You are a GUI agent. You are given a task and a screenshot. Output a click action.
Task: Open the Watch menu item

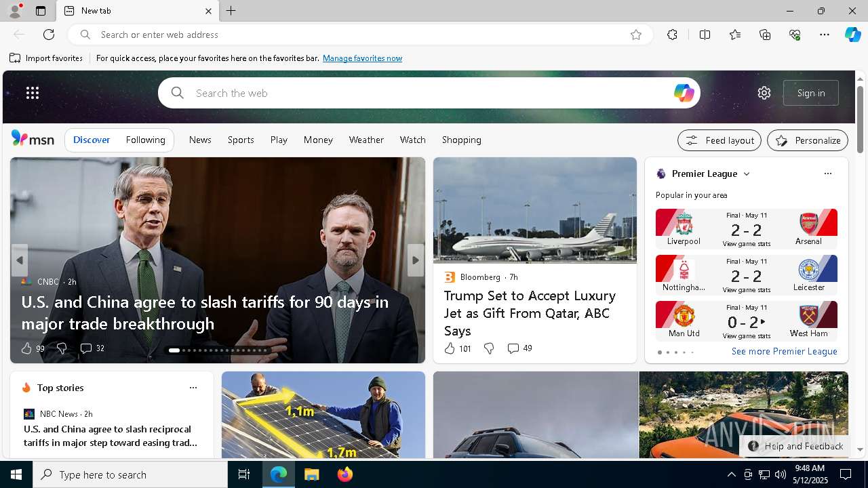(x=412, y=140)
